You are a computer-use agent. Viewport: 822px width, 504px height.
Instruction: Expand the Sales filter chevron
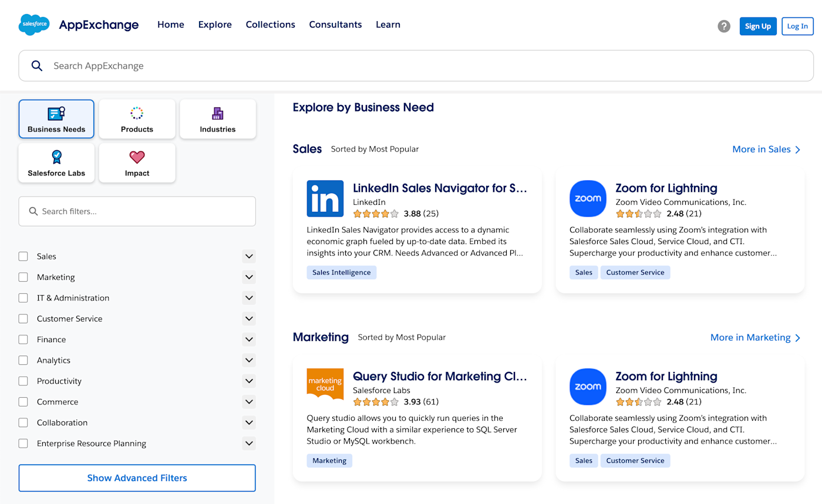click(x=249, y=256)
